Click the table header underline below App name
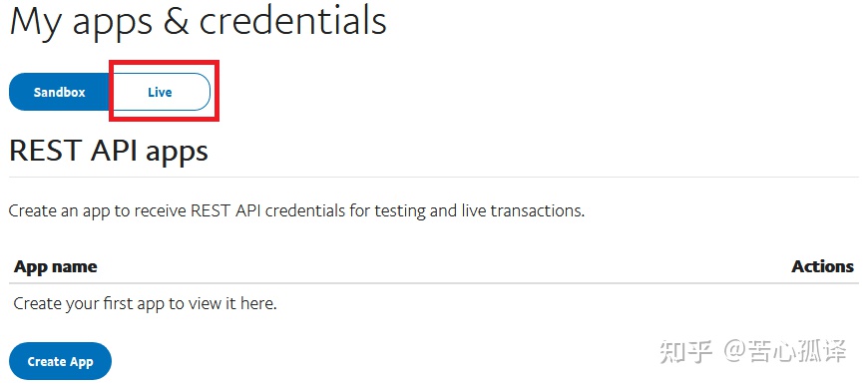 [x=434, y=283]
